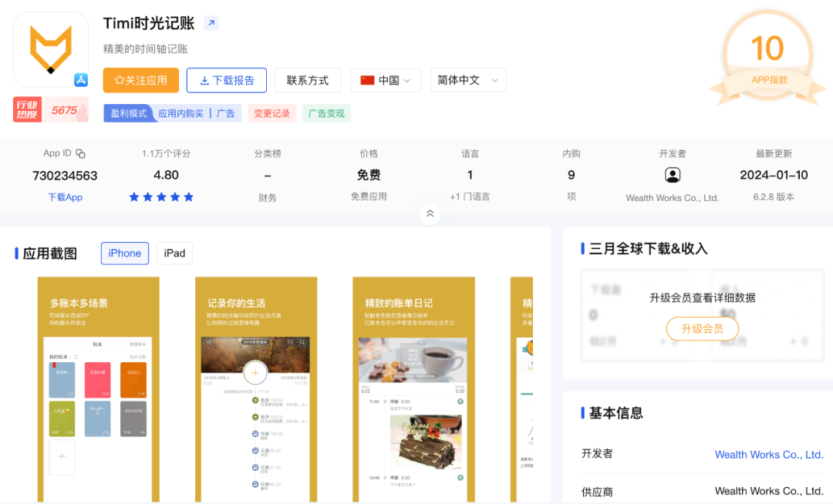Screen dimensions: 833x504
Task: Click the 关注应用 follow button
Action: 141,80
